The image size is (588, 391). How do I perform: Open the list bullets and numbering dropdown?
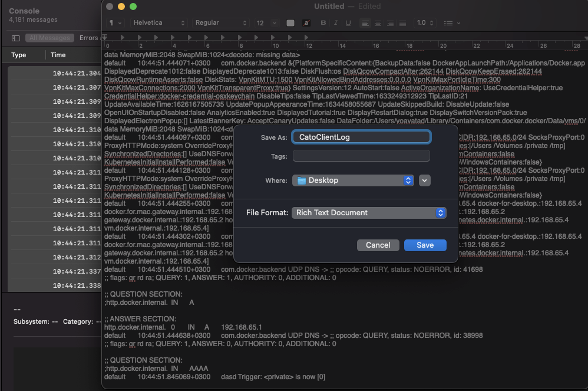[451, 23]
